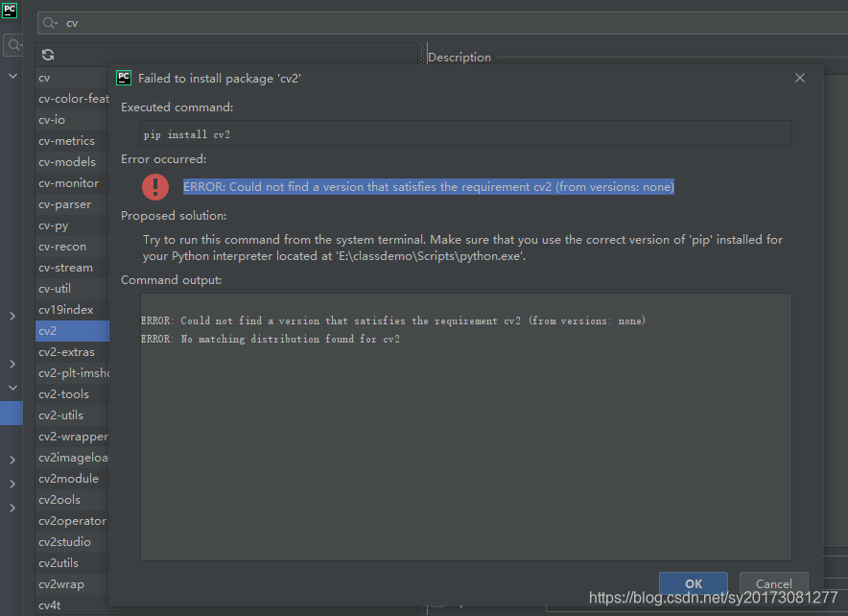Refresh the available packages list
Screen dimensions: 848x616
click(x=47, y=55)
